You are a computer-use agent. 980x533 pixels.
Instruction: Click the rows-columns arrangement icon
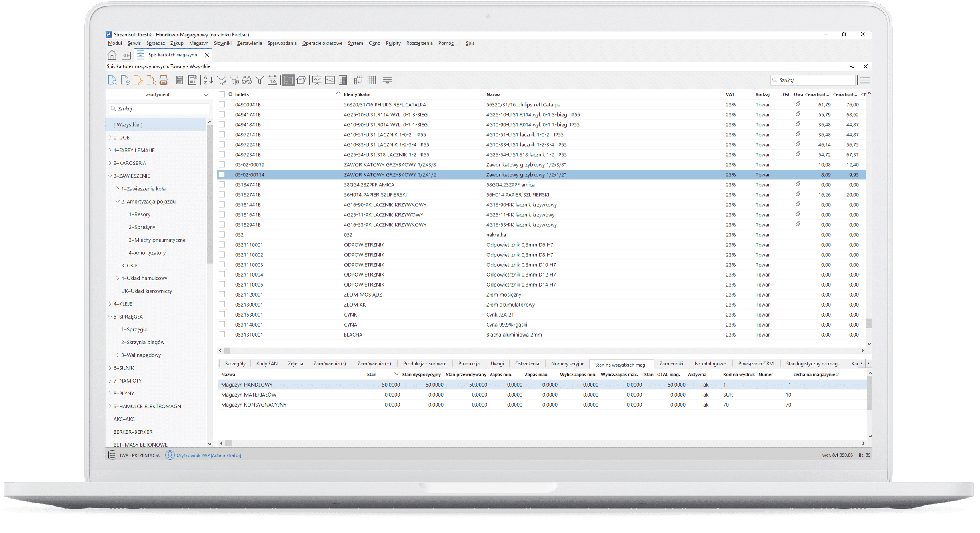pyautogui.click(x=358, y=80)
